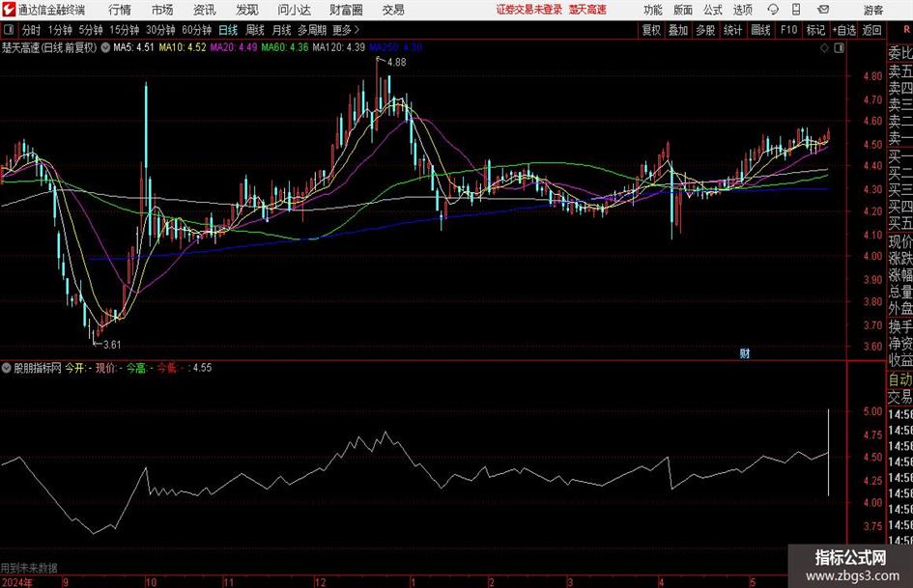Click the MA60: 4.36 indicator label
Viewport: 913px width, 588px height.
point(285,47)
